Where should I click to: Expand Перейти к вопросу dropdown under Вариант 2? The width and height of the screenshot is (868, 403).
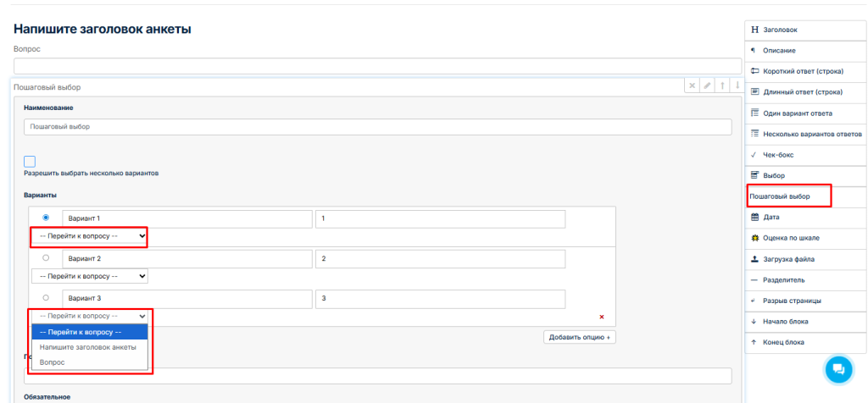tap(89, 276)
